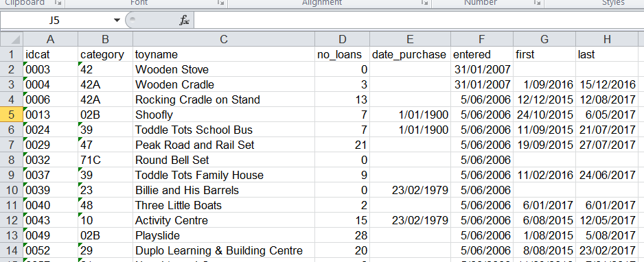Select the no_loans value 28 cell
The width and height of the screenshot is (644, 262).
tap(342, 236)
